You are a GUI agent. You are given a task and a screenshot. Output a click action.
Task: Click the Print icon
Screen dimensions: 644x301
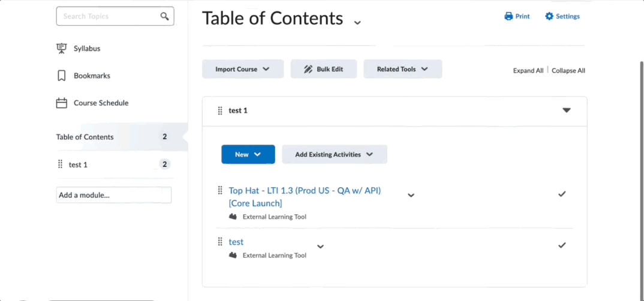coord(508,16)
